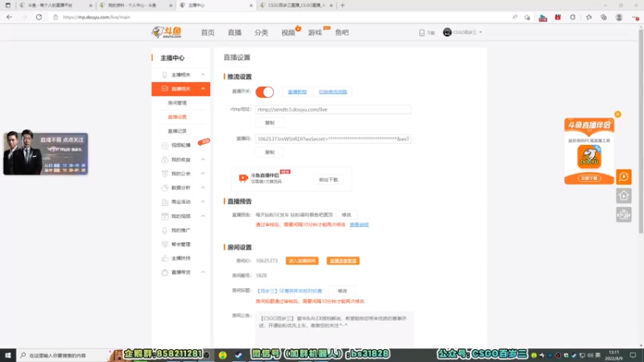Viewport: 644px width, 362px height.
Task: Open the browser settings and more menu
Action: [635, 17]
